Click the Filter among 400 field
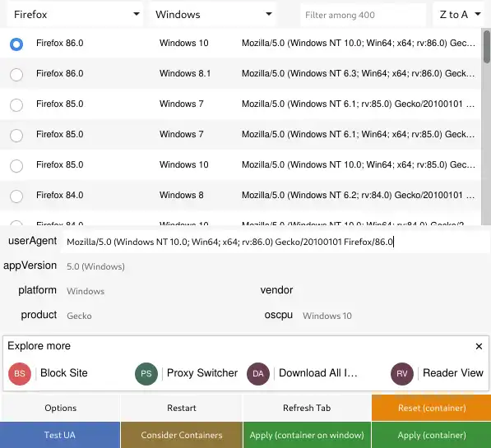Screen dimensions: 491x448 (363, 15)
